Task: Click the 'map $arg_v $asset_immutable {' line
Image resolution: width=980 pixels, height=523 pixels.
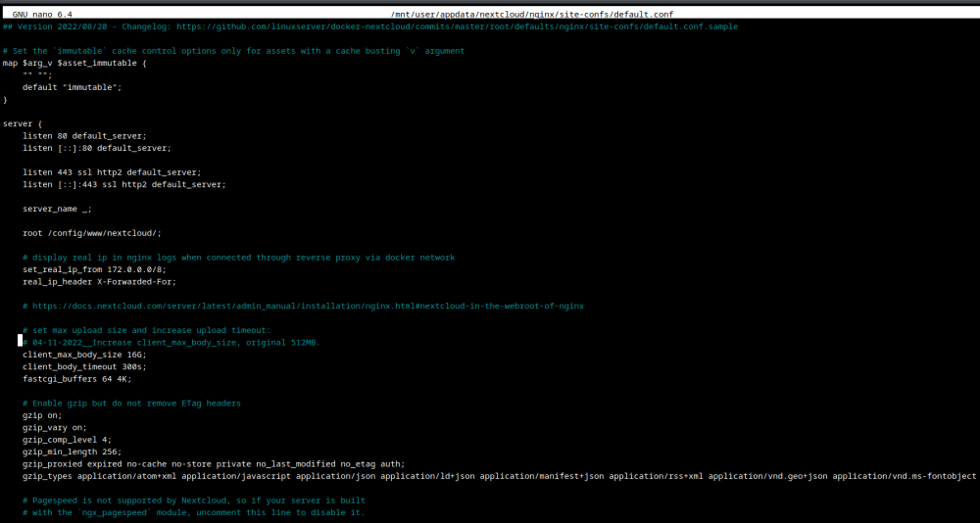Action: pos(74,63)
